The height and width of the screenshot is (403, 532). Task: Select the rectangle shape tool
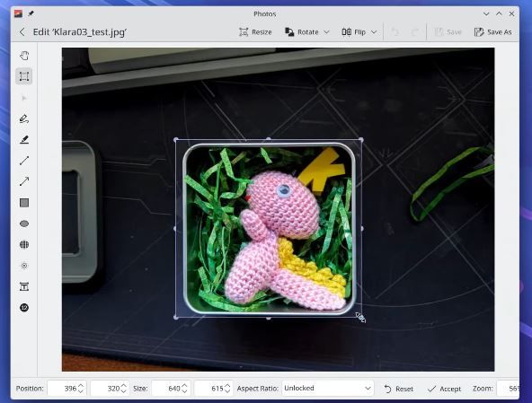pyautogui.click(x=24, y=203)
